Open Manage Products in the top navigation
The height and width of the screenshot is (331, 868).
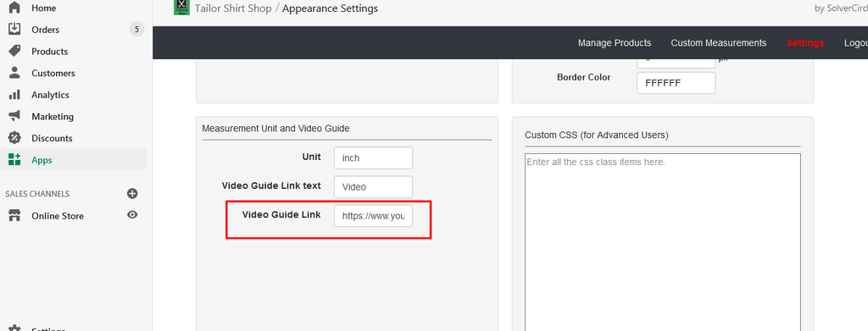click(615, 43)
